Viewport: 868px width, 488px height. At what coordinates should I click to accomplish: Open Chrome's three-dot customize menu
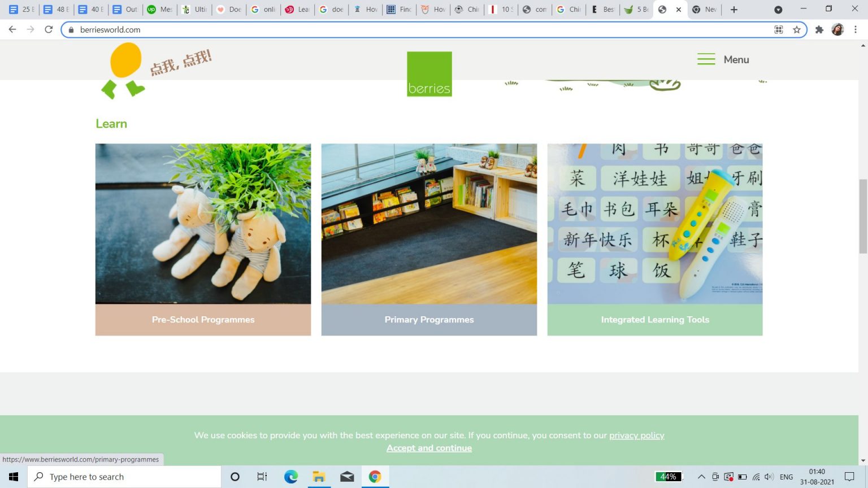point(856,29)
